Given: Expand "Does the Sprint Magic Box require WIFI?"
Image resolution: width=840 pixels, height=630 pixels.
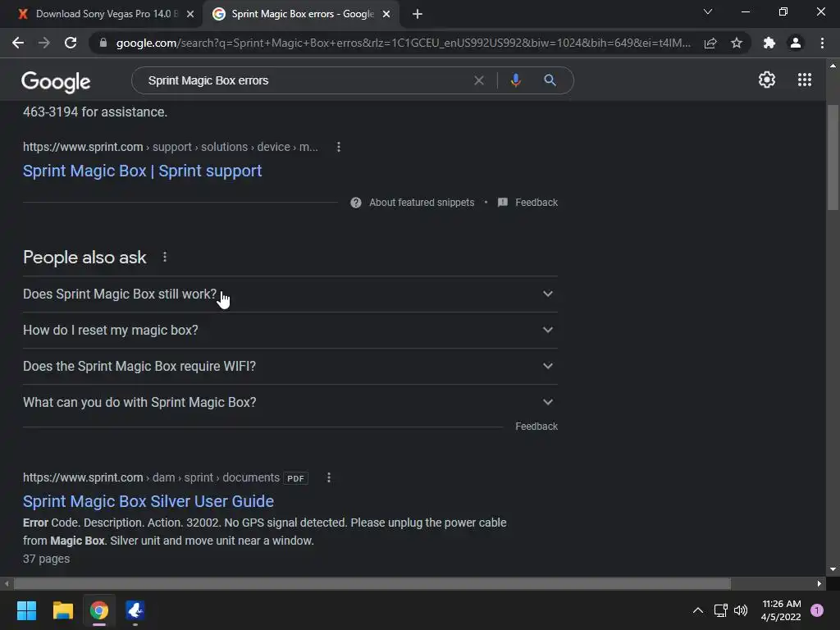Looking at the screenshot, I should pos(290,366).
